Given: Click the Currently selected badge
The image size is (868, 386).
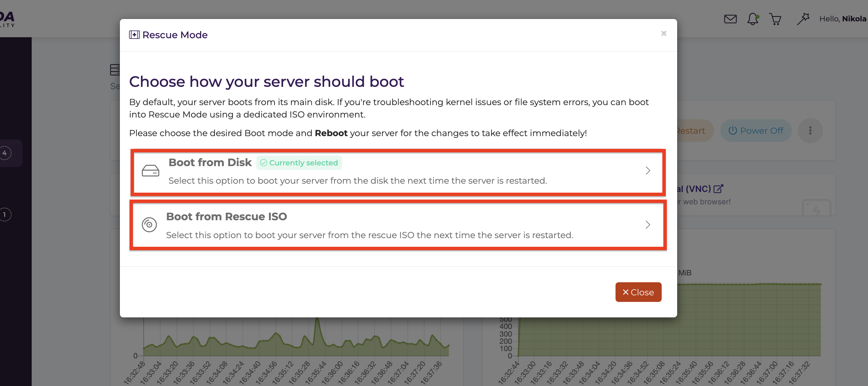Looking at the screenshot, I should 299,163.
